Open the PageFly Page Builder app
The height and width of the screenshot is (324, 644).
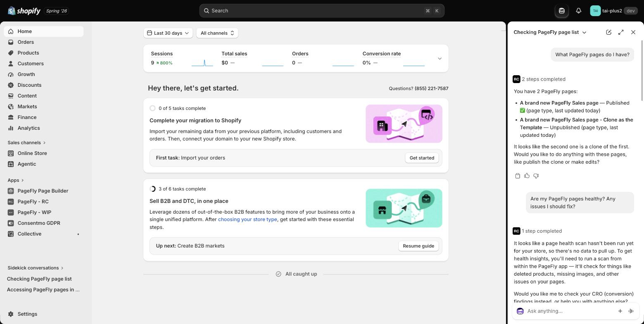43,191
